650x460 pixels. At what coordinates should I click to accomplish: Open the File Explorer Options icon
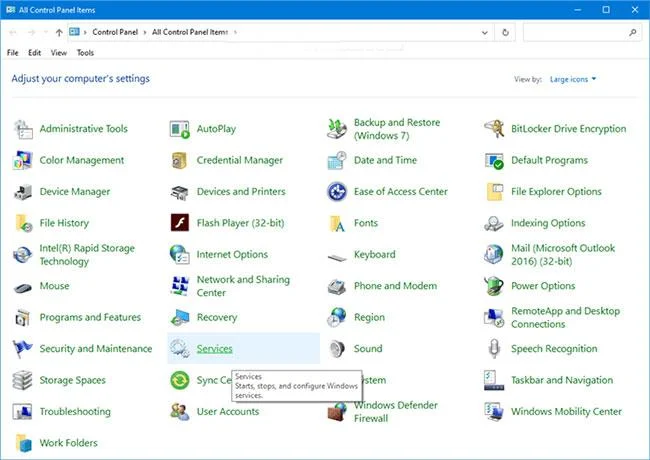494,192
